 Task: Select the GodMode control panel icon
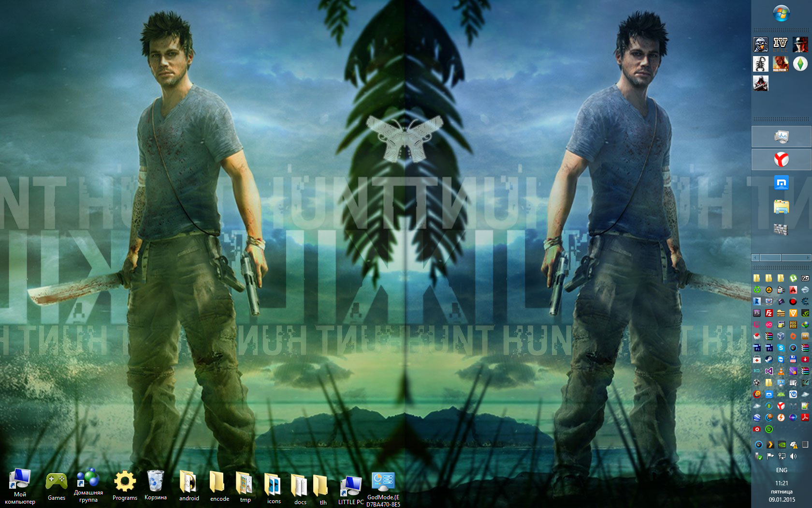click(x=383, y=489)
